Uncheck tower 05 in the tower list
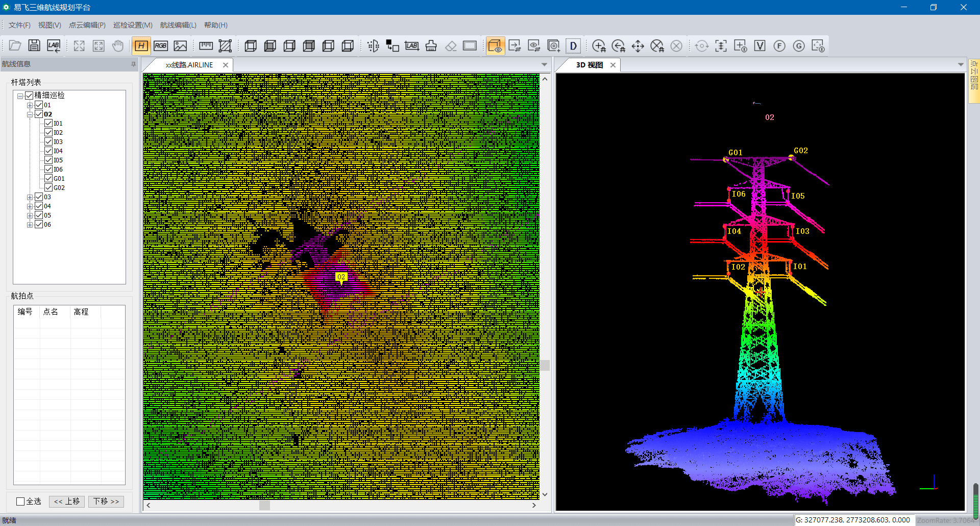The width and height of the screenshot is (980, 526). coord(40,215)
